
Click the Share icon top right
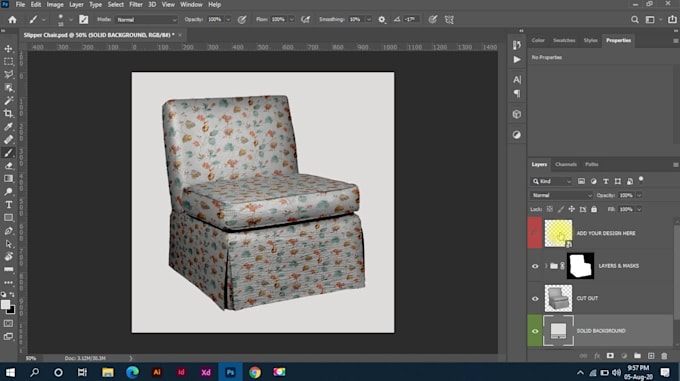click(672, 20)
